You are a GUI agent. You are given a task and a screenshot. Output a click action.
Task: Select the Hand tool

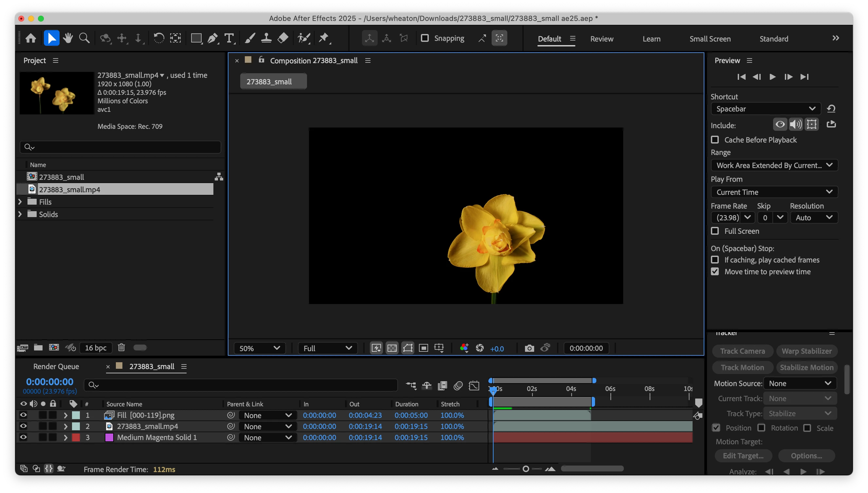(68, 38)
